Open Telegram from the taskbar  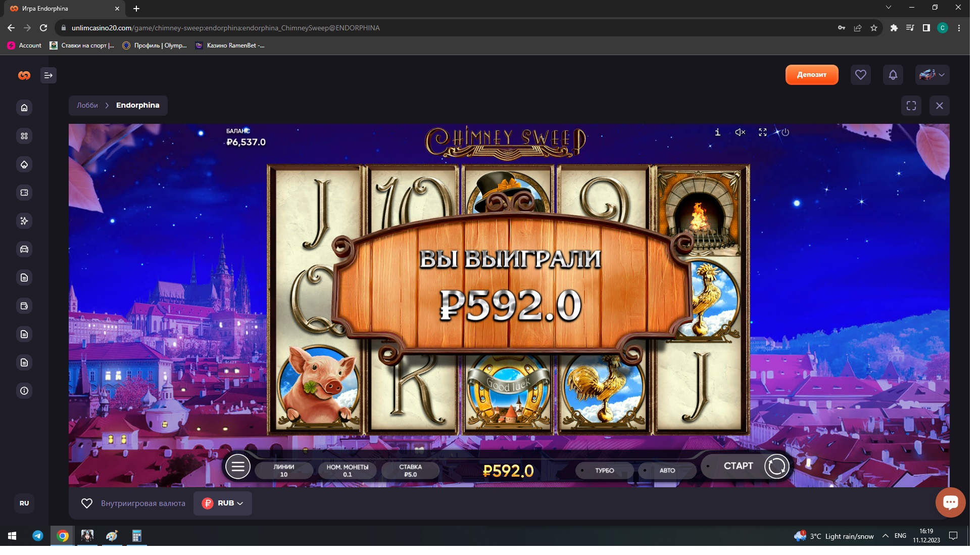point(38,536)
